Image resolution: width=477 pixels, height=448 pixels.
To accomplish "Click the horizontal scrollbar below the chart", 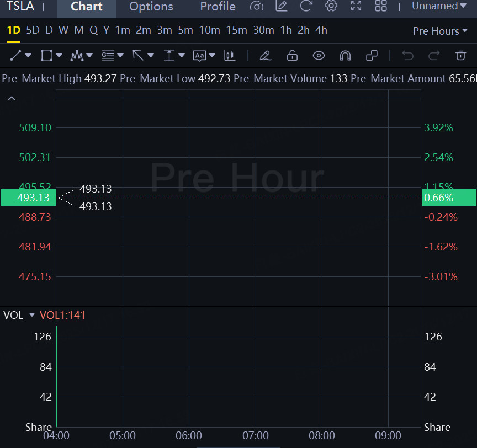I will [238, 447].
